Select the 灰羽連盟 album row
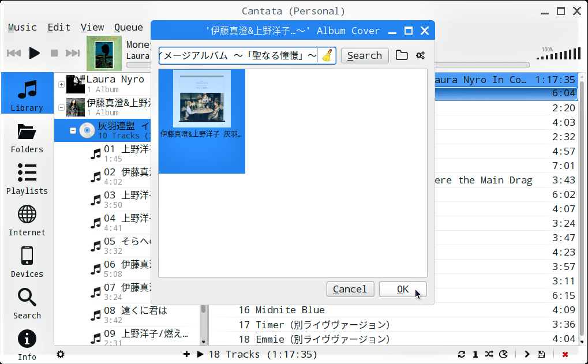The image size is (588, 364). pos(102,130)
